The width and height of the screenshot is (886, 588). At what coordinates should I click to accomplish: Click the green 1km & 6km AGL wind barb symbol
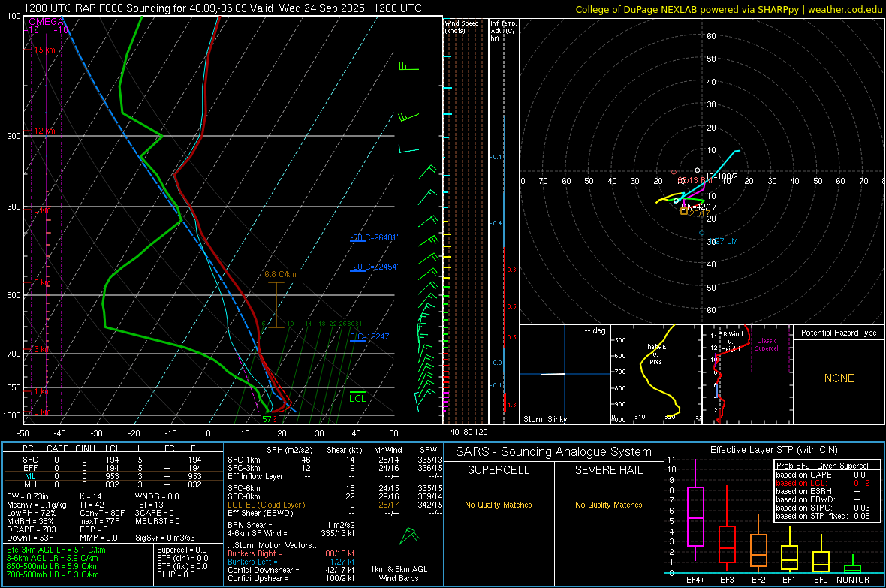(410, 535)
